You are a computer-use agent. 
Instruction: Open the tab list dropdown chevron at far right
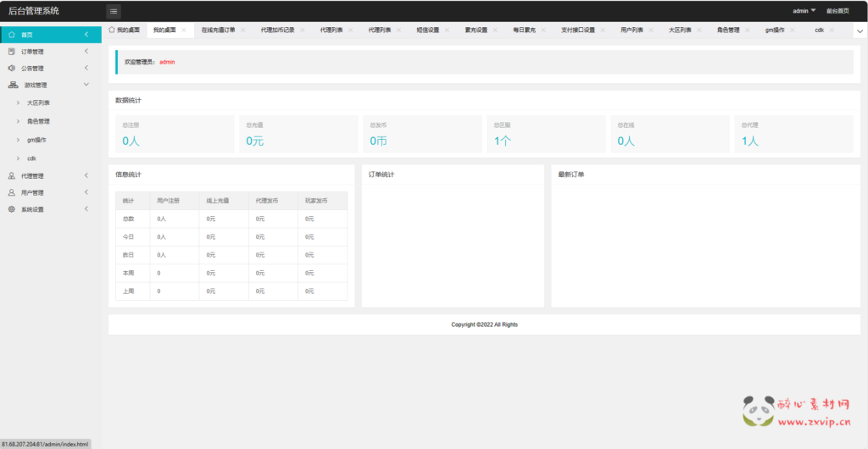[860, 30]
